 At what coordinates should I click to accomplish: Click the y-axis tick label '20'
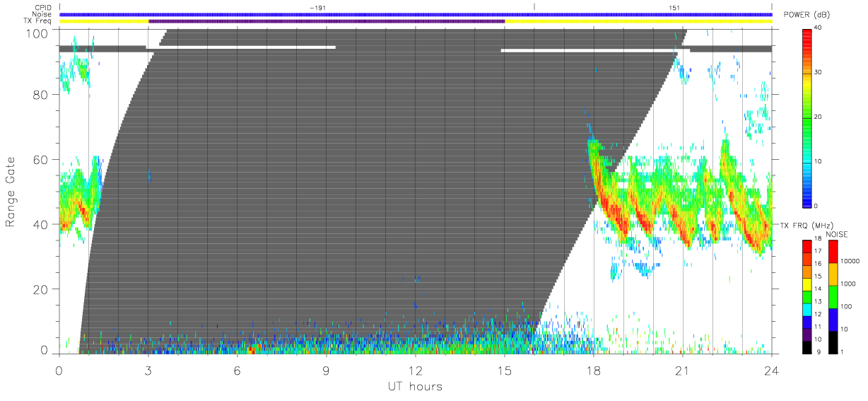40,289
